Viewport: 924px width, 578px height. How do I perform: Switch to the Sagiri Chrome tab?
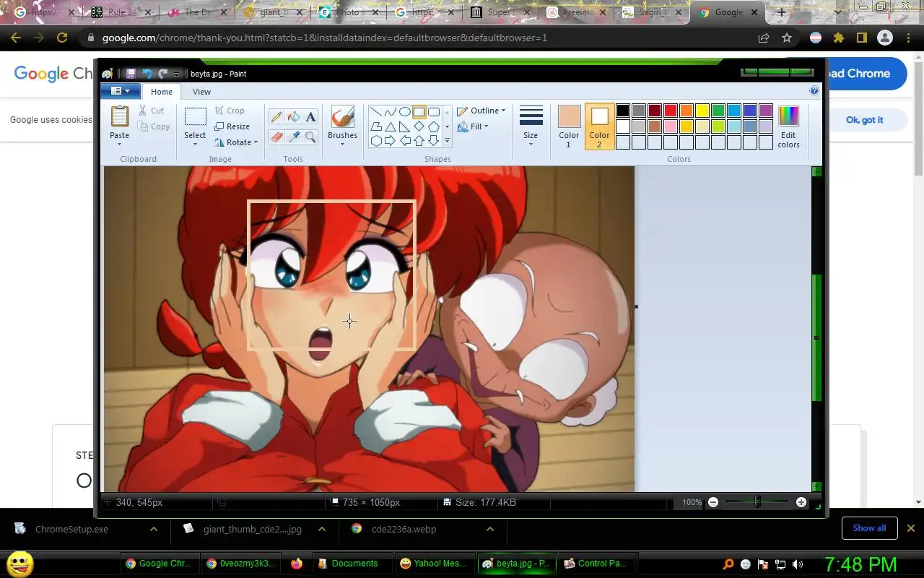[651, 12]
